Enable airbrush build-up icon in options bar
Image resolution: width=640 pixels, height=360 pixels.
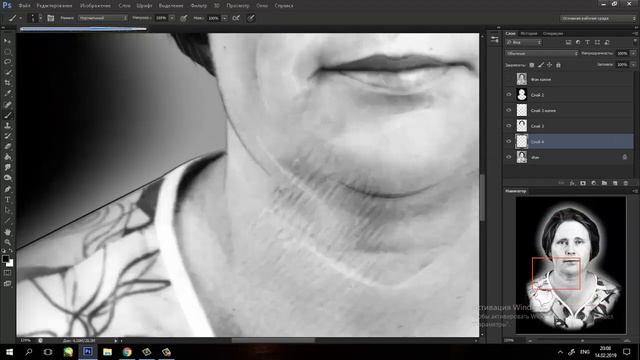pyautogui.click(x=236, y=18)
